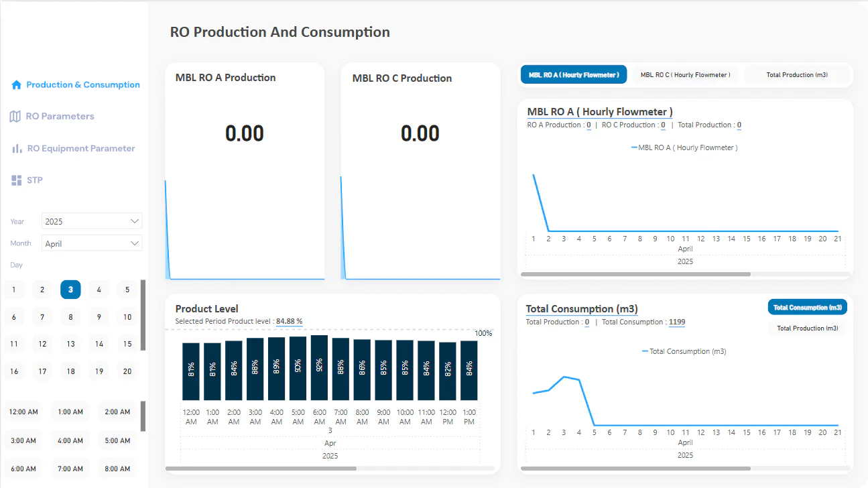
Task: Click Product Level chart horizontal scrollbar
Action: pyautogui.click(x=261, y=469)
